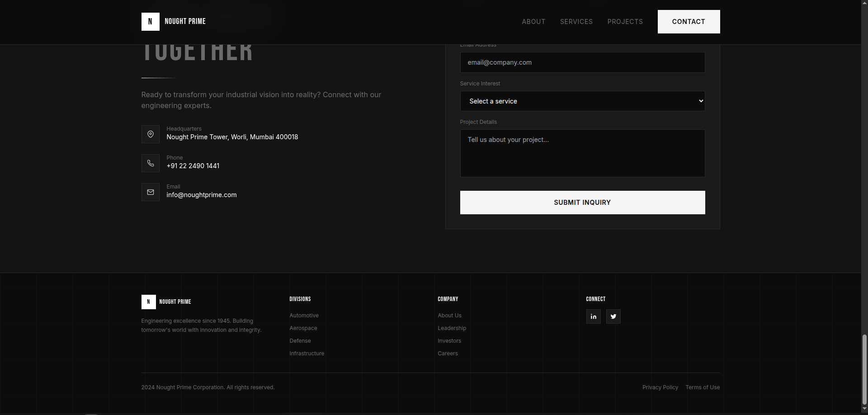
Task: Click the email envelope icon
Action: click(x=151, y=192)
